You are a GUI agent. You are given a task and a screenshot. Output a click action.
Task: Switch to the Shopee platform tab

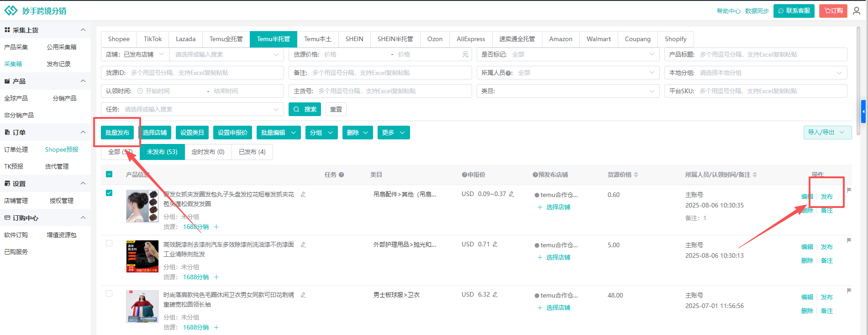coord(119,39)
